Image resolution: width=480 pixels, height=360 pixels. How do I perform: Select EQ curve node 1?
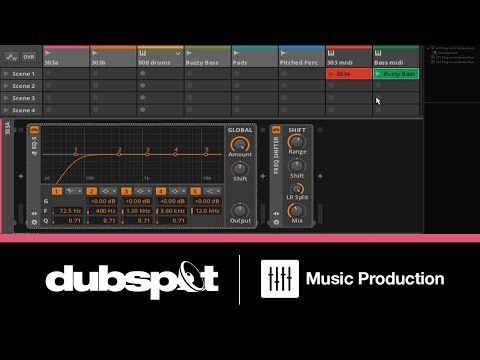point(76,154)
